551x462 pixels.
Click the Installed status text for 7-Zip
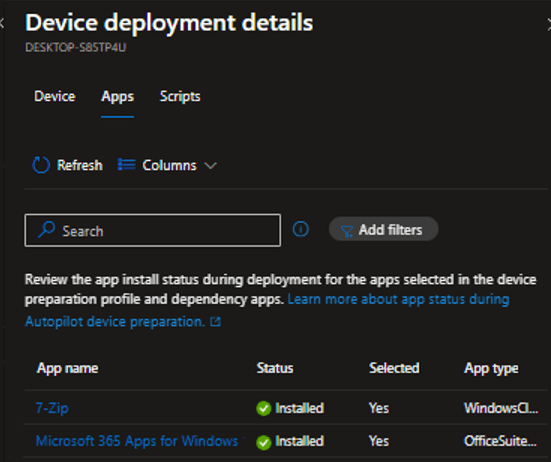[x=299, y=408]
